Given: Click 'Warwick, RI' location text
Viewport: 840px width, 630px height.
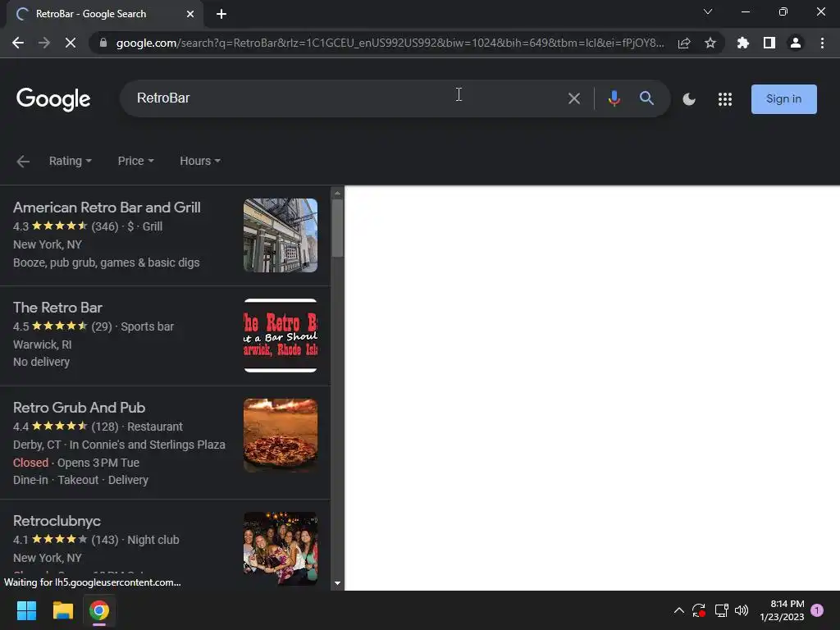Looking at the screenshot, I should coord(43,345).
